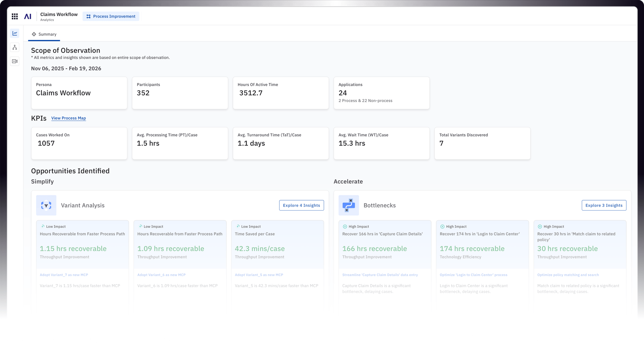The height and width of the screenshot is (344, 644).
Task: Click the Explore 3 Insights button
Action: point(604,205)
